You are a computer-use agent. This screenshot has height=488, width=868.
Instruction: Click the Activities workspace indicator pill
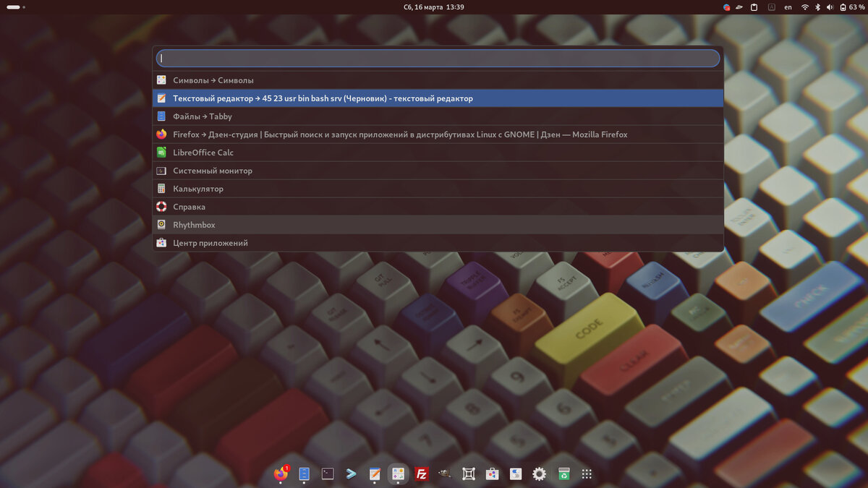coord(14,7)
